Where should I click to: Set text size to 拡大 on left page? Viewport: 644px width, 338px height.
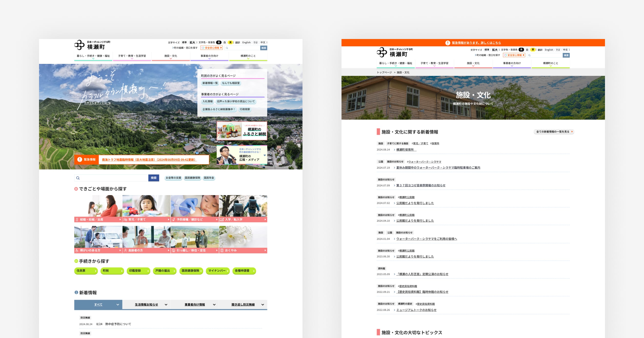[x=192, y=42]
